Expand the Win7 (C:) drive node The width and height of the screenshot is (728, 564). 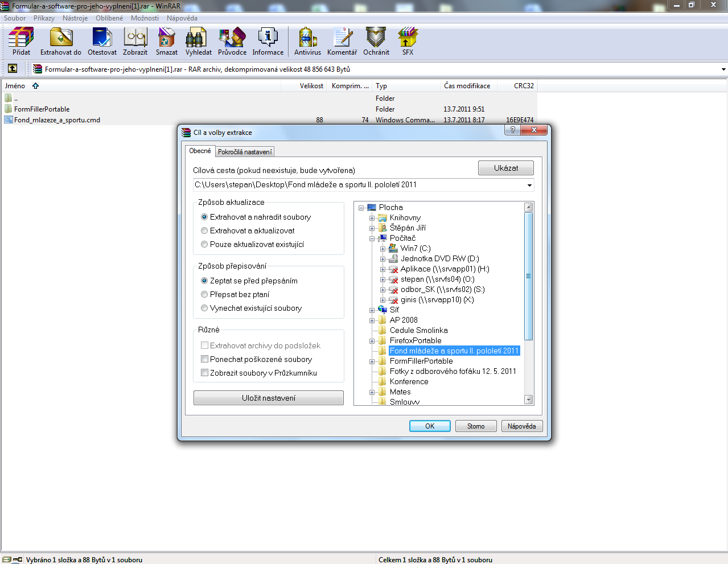click(383, 249)
